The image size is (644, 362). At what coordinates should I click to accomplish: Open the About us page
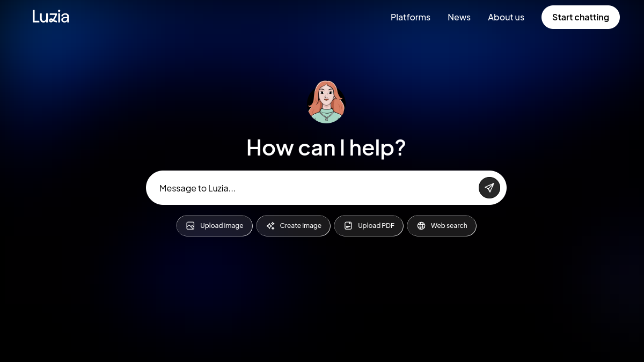point(506,17)
